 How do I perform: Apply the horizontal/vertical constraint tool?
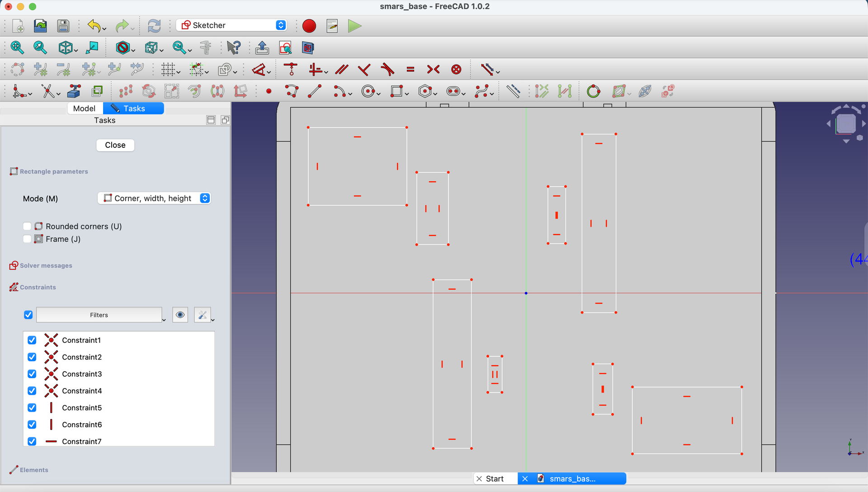pyautogui.click(x=315, y=70)
